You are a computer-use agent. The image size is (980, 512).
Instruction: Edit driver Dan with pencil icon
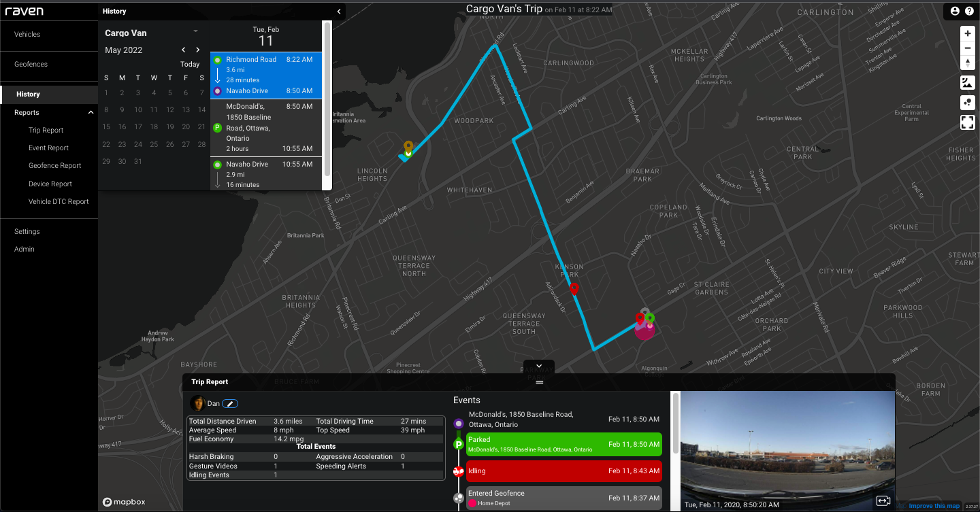coord(230,404)
